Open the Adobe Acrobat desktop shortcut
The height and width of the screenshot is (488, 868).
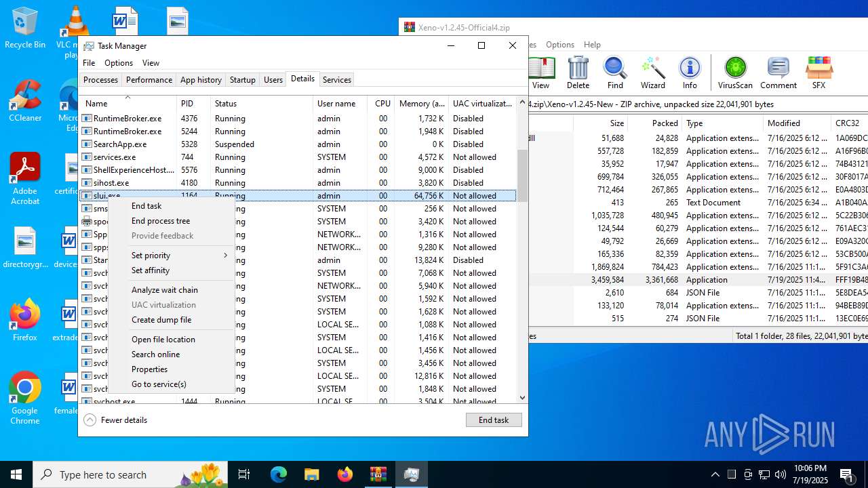(x=25, y=178)
